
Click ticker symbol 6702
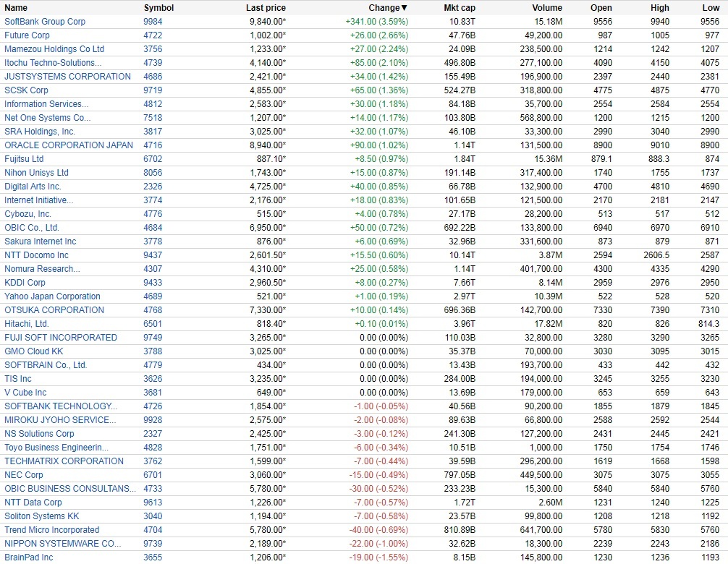[x=153, y=159]
